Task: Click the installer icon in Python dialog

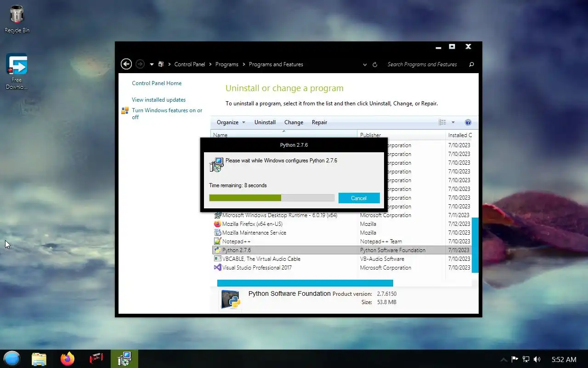Action: (216, 165)
